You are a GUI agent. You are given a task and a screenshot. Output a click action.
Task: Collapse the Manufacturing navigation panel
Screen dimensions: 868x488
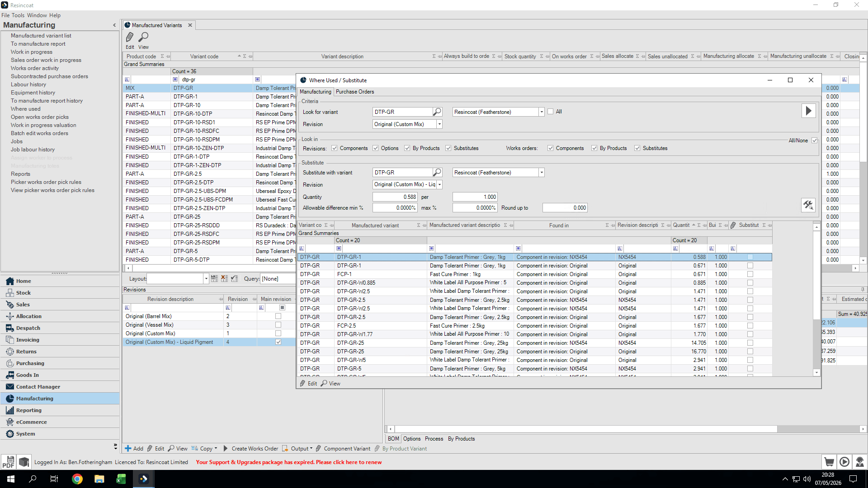point(114,25)
